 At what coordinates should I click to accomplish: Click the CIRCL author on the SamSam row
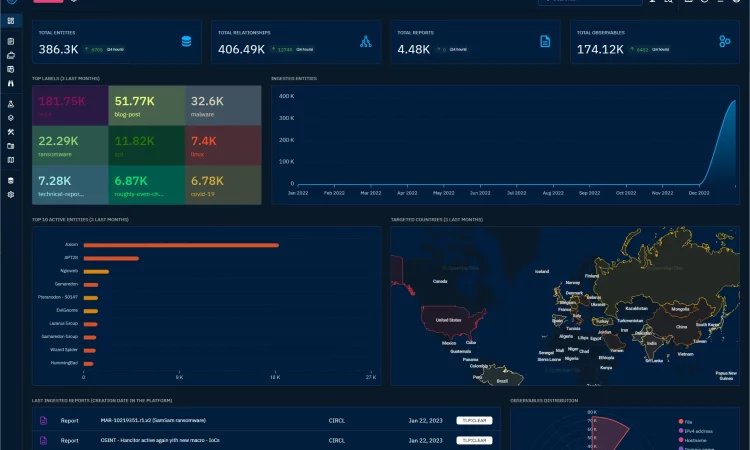tap(337, 421)
